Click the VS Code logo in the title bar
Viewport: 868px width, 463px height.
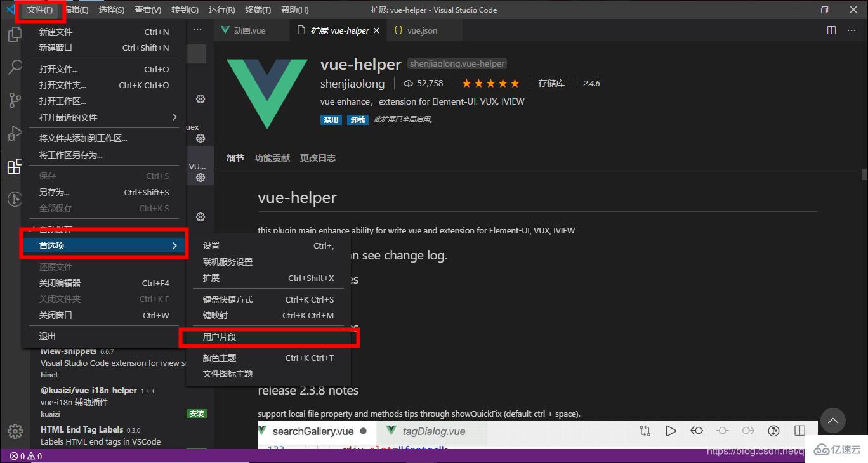(10, 10)
